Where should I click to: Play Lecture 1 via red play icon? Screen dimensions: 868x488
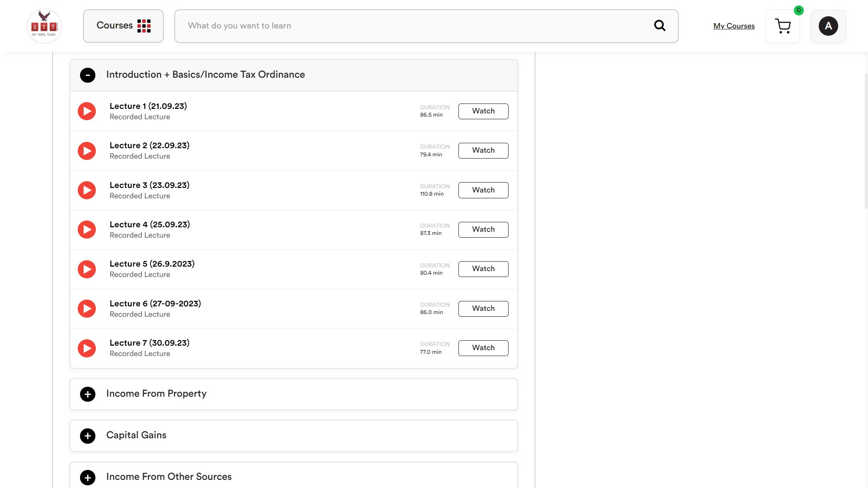tap(87, 111)
